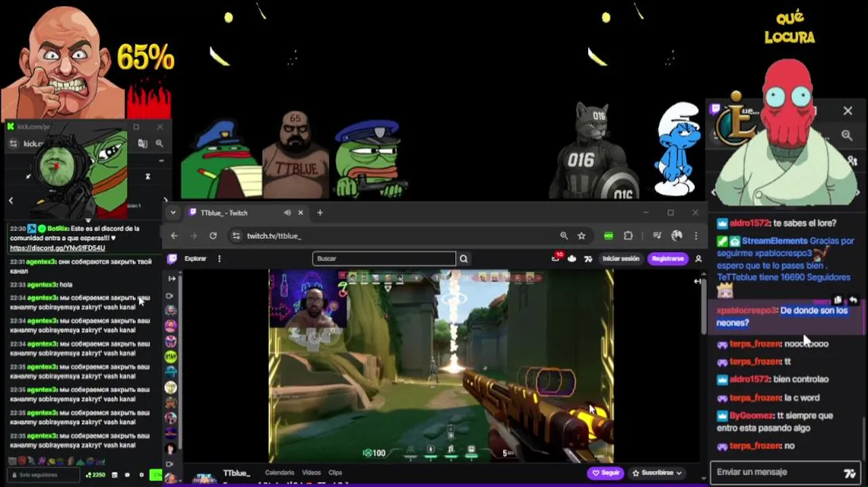Open the Twitch user account icon
868x487 pixels.
pos(698,258)
